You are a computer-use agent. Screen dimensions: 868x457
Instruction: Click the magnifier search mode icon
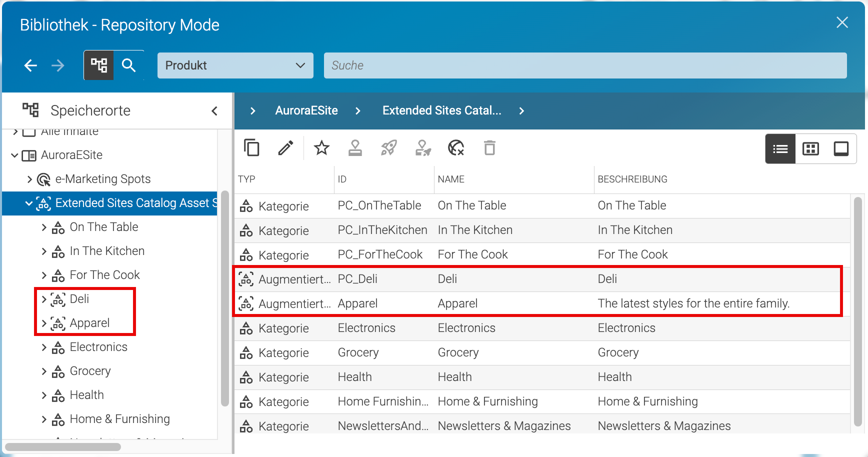tap(129, 65)
